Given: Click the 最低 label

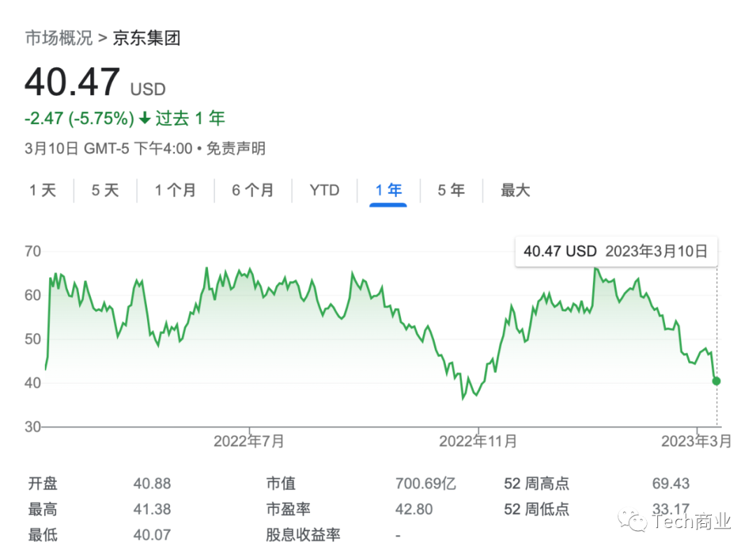Looking at the screenshot, I should pos(43,534).
